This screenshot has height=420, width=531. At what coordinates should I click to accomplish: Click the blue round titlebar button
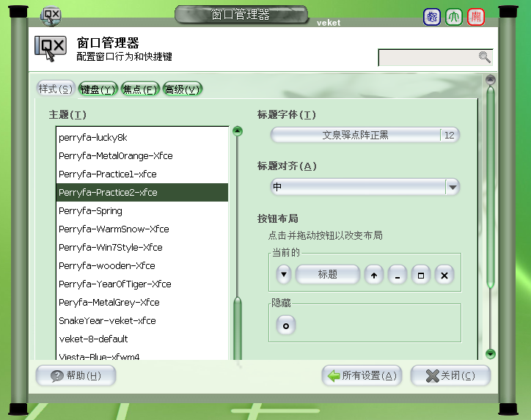point(432,17)
